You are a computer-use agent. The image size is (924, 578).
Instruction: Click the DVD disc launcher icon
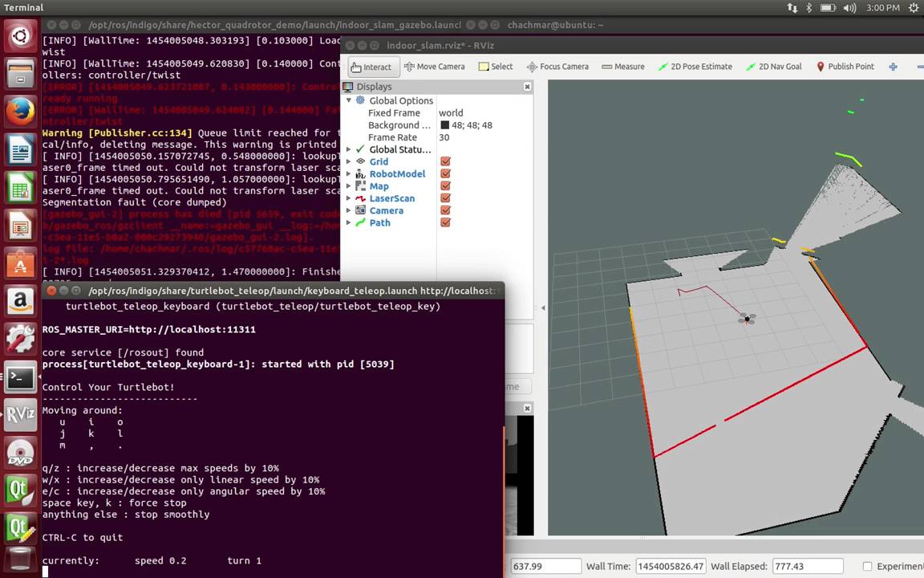click(21, 453)
